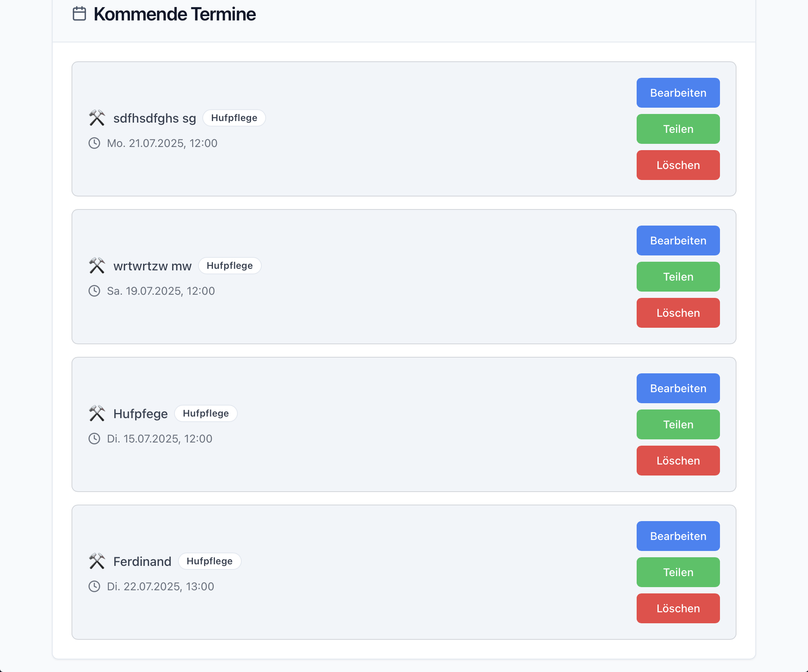Click hammer icon next to wrtwrtzw mw
Screen dimensions: 808x672
(97, 266)
